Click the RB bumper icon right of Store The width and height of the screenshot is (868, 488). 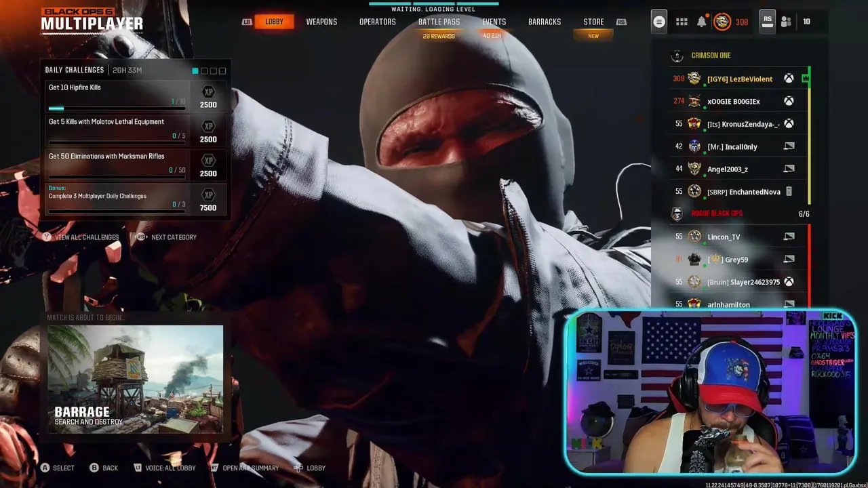(621, 22)
